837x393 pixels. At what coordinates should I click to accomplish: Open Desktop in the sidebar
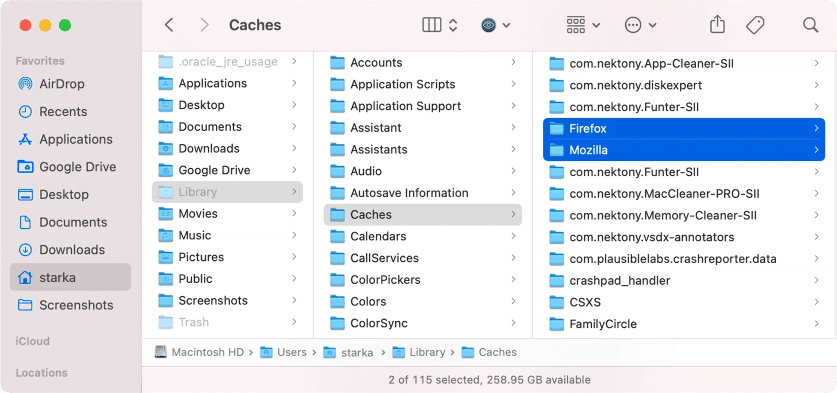click(x=70, y=194)
